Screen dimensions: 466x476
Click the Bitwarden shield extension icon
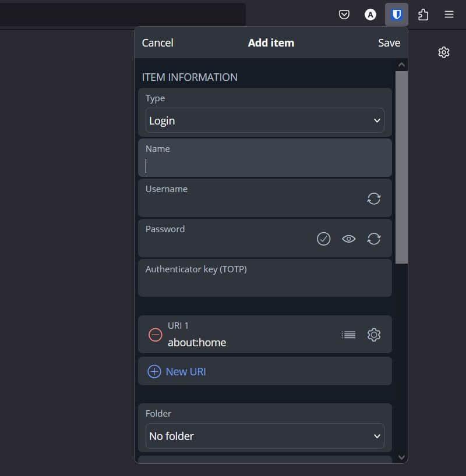coord(397,15)
